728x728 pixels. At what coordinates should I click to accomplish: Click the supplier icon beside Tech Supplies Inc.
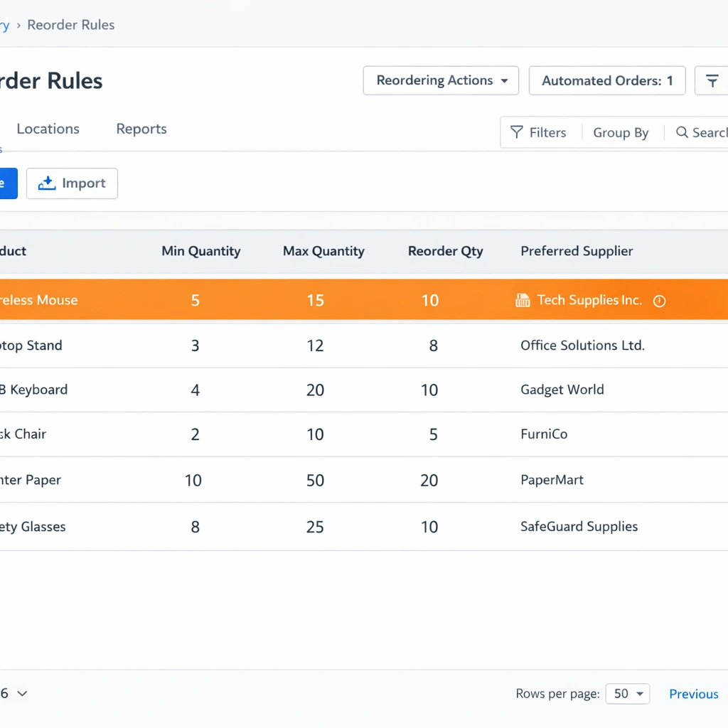pos(523,301)
